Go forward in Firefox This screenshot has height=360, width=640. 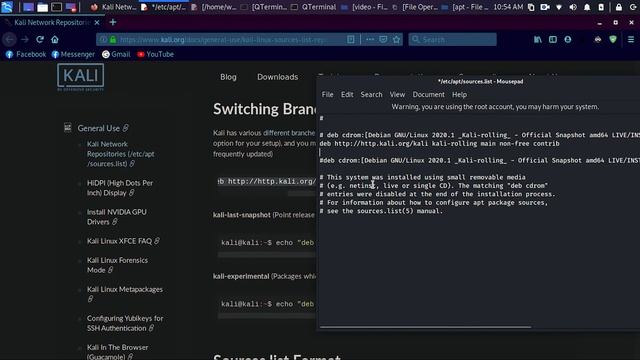[25, 40]
